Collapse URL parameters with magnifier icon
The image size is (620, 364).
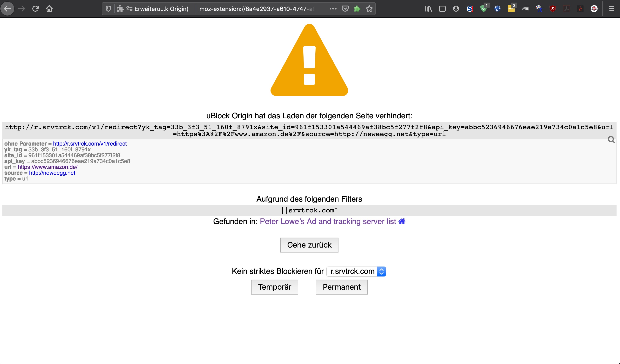pos(611,140)
